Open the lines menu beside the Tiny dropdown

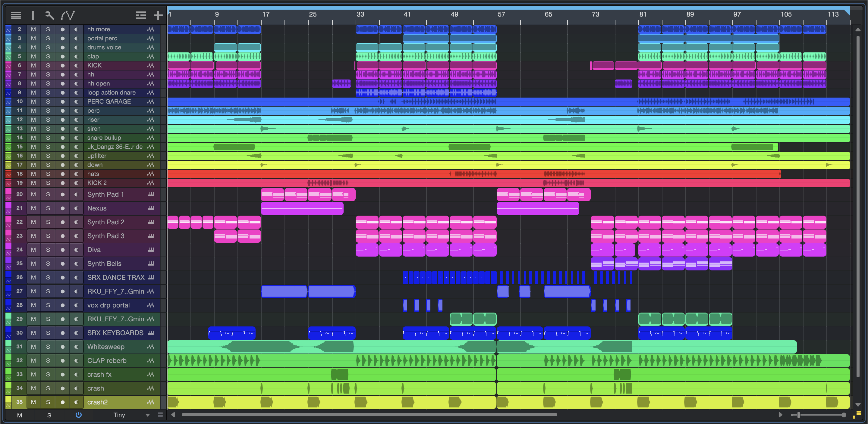(x=160, y=415)
